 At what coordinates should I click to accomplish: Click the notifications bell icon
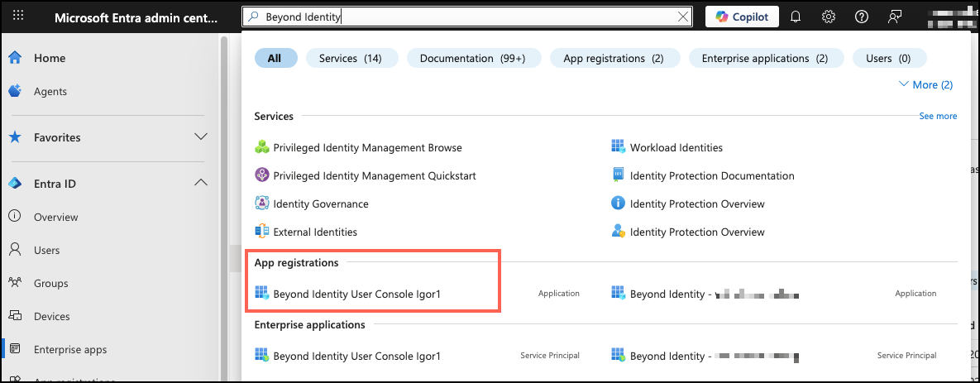click(796, 17)
